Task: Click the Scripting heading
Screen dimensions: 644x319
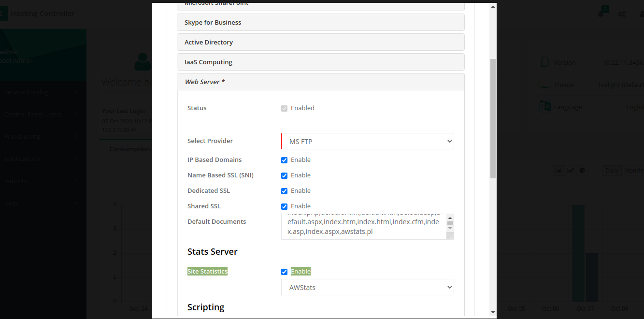Action: pyautogui.click(x=206, y=307)
